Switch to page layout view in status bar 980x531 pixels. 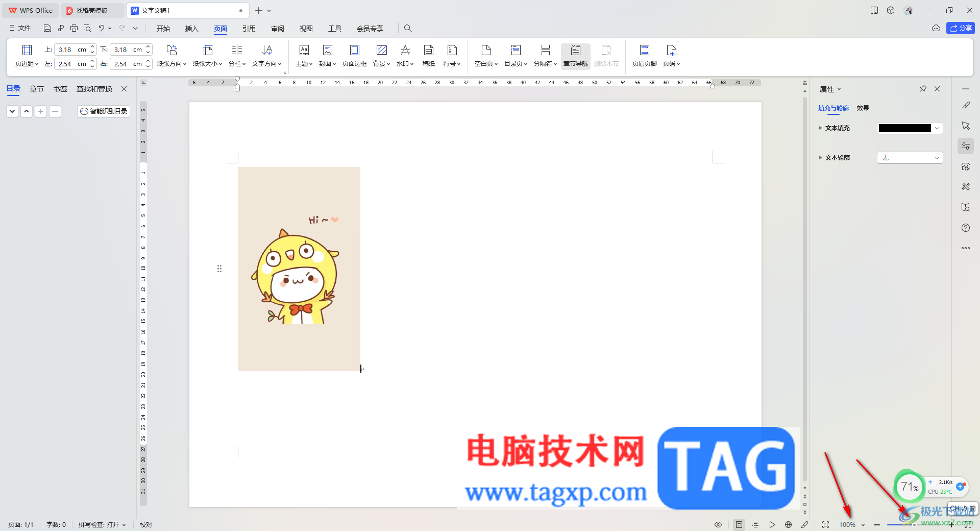click(739, 525)
